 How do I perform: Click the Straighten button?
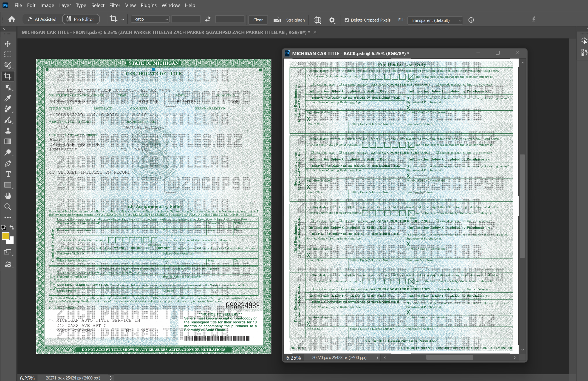[x=289, y=20]
